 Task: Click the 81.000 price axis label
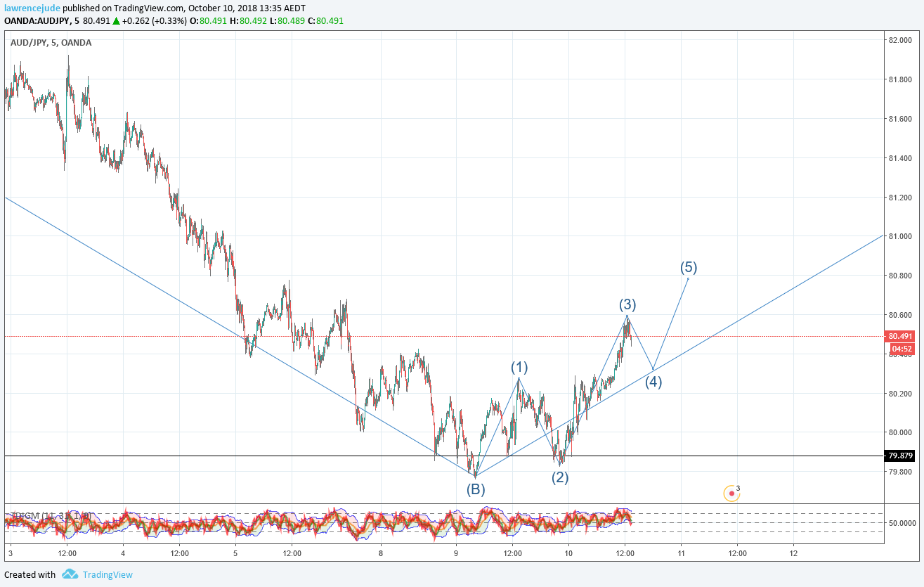click(x=902, y=237)
